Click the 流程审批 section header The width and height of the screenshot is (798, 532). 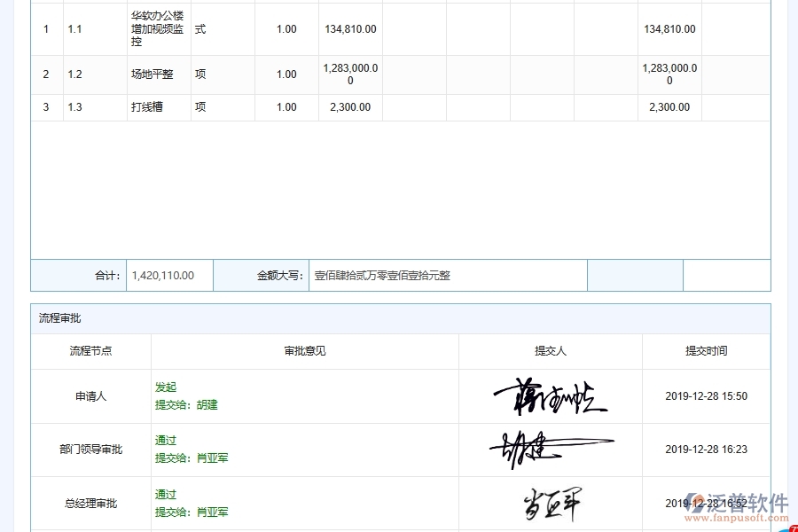pyautogui.click(x=59, y=317)
